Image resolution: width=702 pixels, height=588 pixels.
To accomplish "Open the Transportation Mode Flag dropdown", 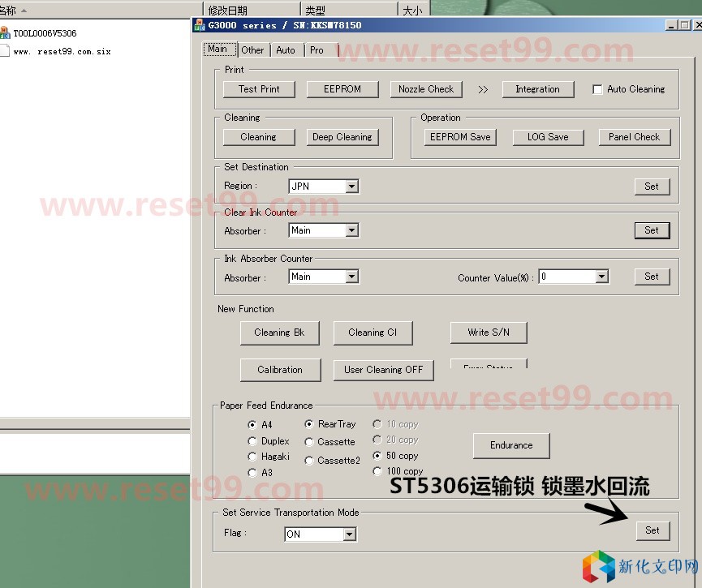I will pos(349,534).
